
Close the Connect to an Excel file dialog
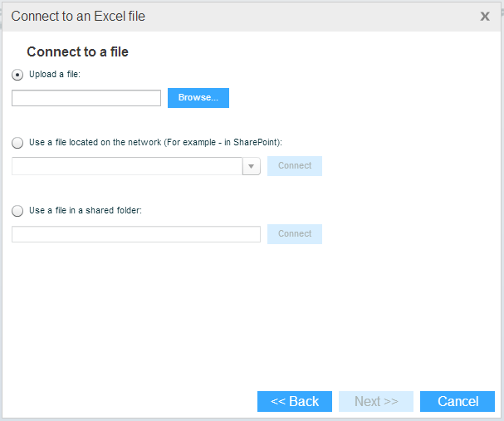[485, 16]
